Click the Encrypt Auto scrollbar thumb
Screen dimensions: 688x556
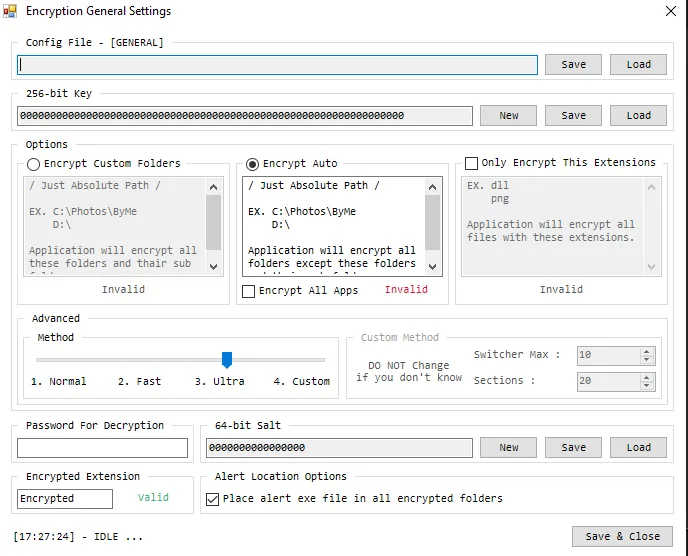[x=432, y=222]
